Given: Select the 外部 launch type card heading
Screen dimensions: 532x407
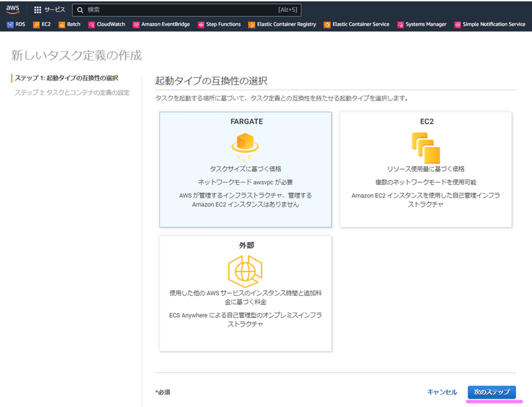Looking at the screenshot, I should [246, 245].
